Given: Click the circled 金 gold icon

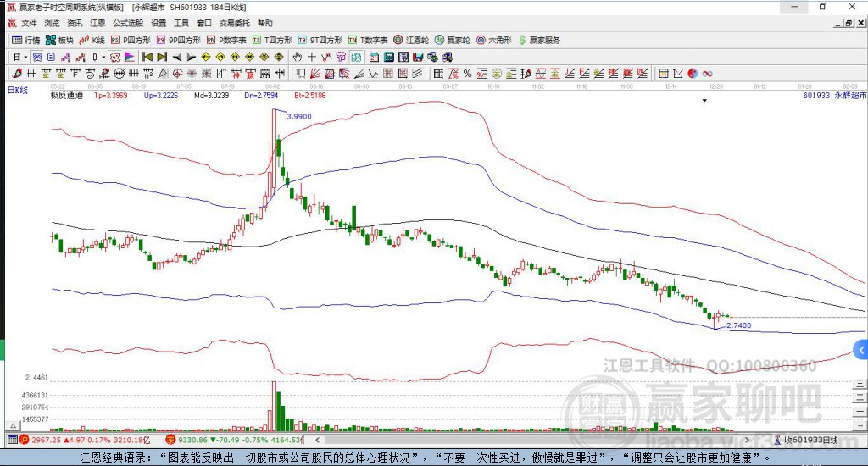Looking at the screenshot, I should click(x=497, y=73).
